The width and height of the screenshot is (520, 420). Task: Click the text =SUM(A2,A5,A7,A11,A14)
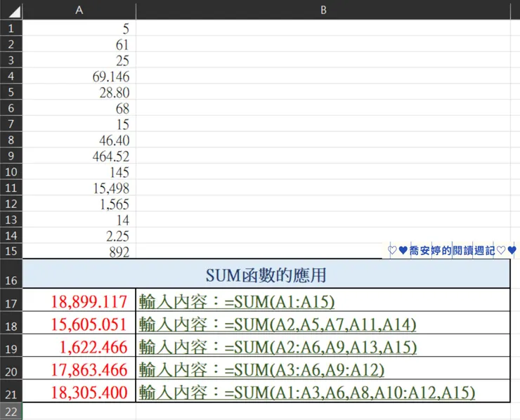click(320, 324)
